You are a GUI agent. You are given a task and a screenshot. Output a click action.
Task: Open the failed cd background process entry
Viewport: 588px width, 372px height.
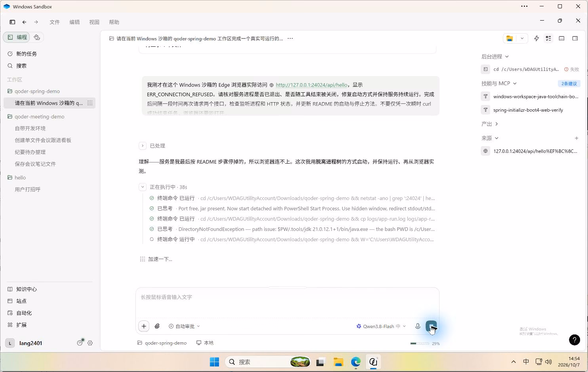[530, 69]
